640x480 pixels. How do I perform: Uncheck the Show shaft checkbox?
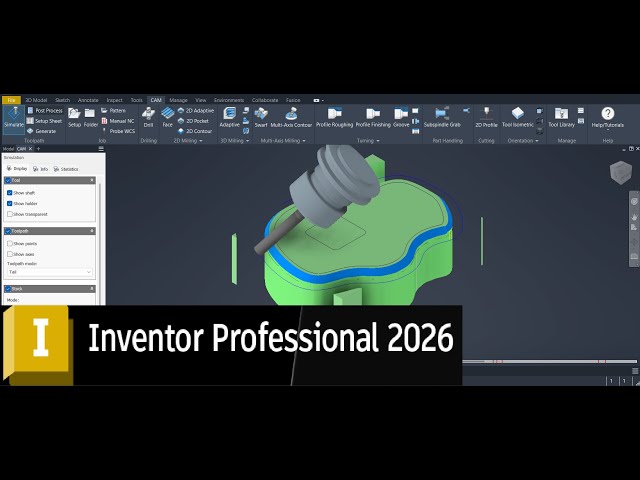(x=10, y=193)
